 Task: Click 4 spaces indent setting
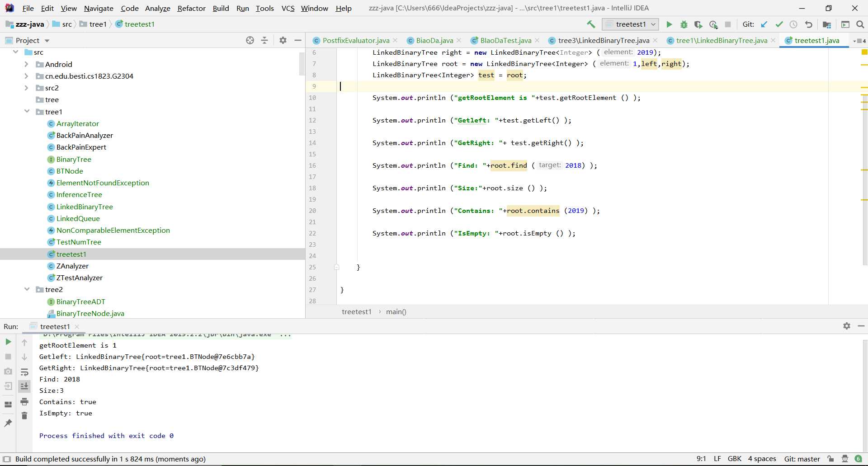[x=762, y=459]
